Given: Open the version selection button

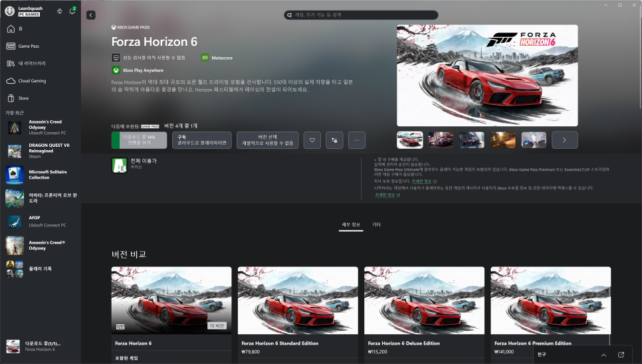Looking at the screenshot, I should [267, 140].
